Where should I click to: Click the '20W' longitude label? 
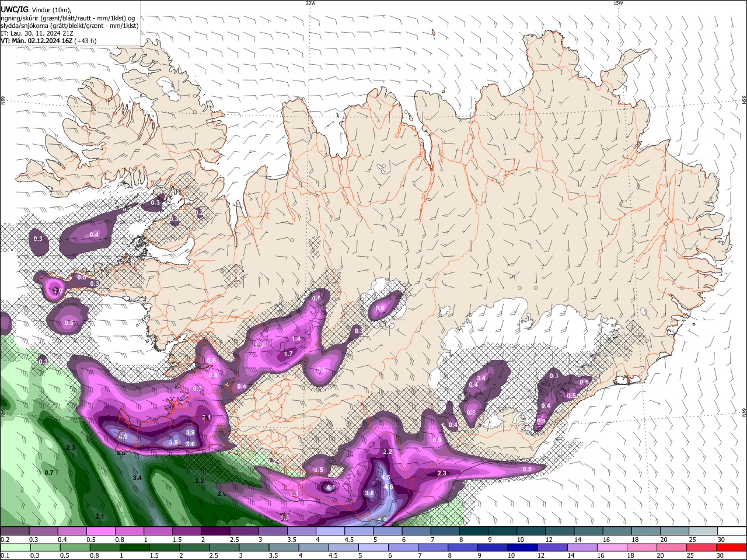310,3
